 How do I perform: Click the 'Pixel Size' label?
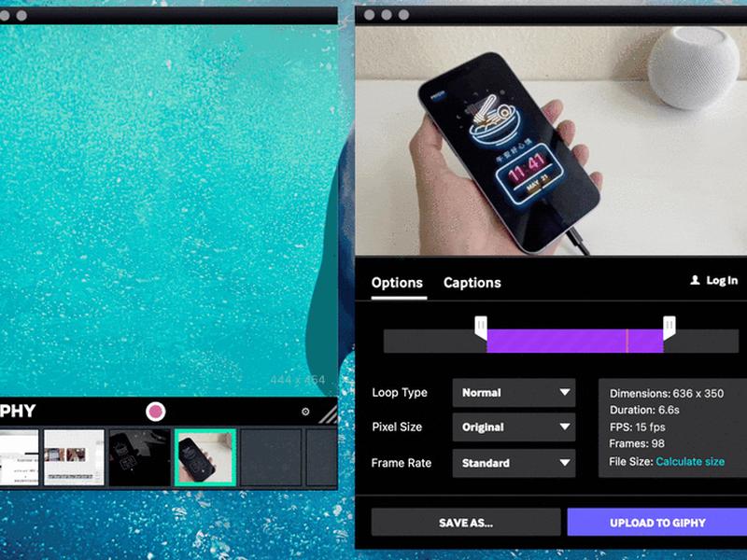pos(397,427)
